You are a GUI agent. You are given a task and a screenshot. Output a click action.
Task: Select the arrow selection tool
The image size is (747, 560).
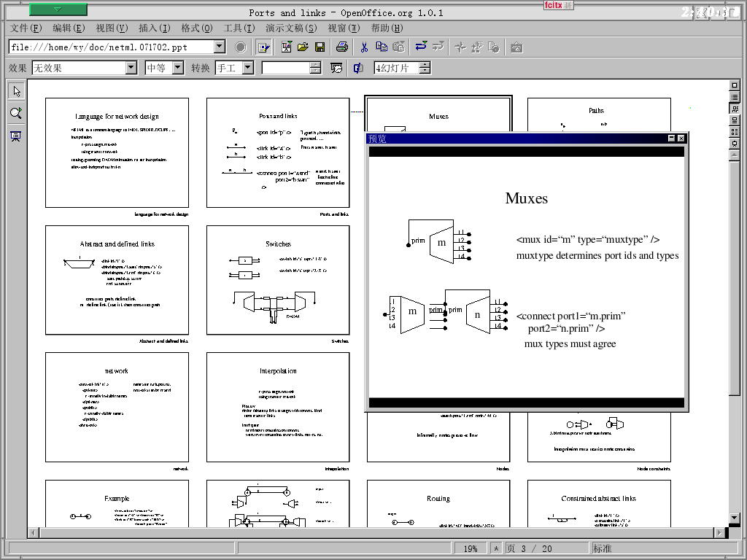[x=15, y=91]
